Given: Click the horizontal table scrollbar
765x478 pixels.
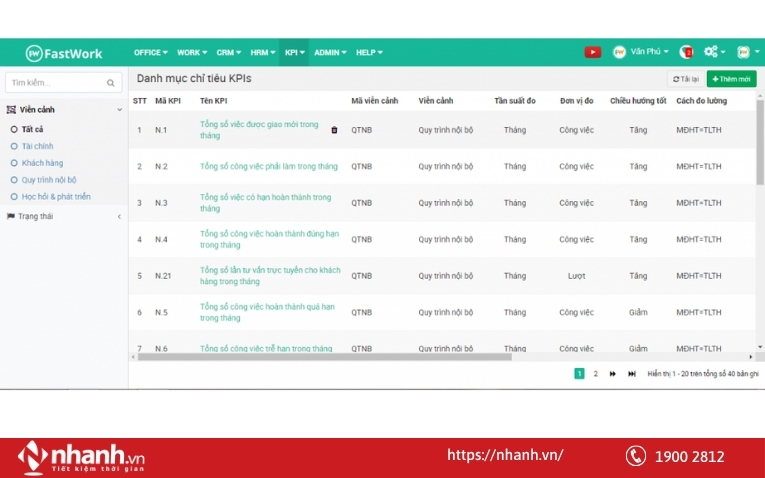Looking at the screenshot, I should click(x=324, y=357).
